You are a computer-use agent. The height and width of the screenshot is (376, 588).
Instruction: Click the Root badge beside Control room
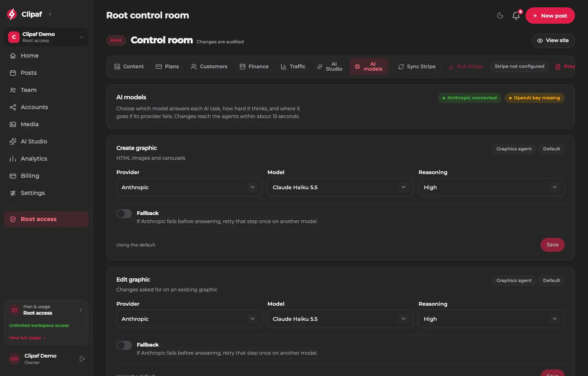click(x=116, y=40)
